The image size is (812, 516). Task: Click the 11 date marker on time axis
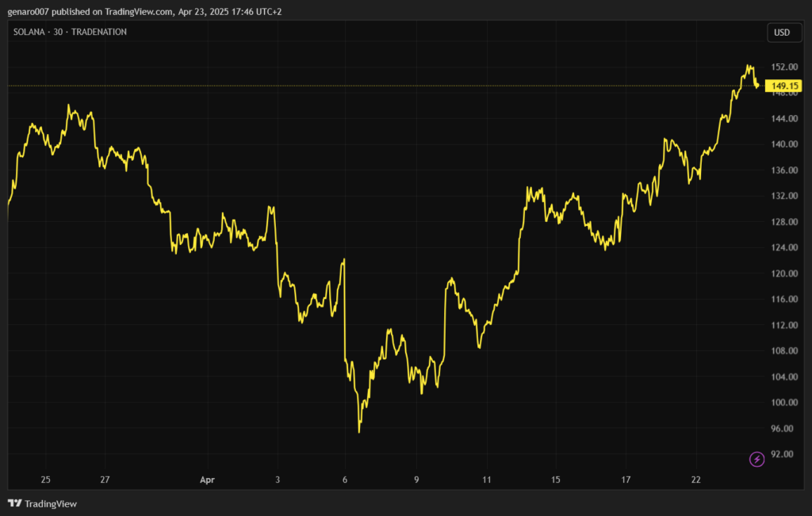click(x=487, y=480)
